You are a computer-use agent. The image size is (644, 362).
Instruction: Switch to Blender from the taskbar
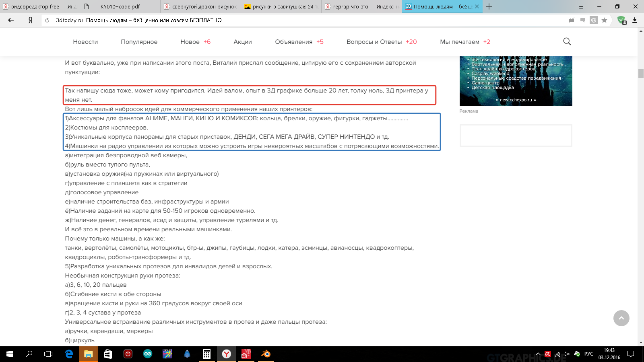click(266, 354)
